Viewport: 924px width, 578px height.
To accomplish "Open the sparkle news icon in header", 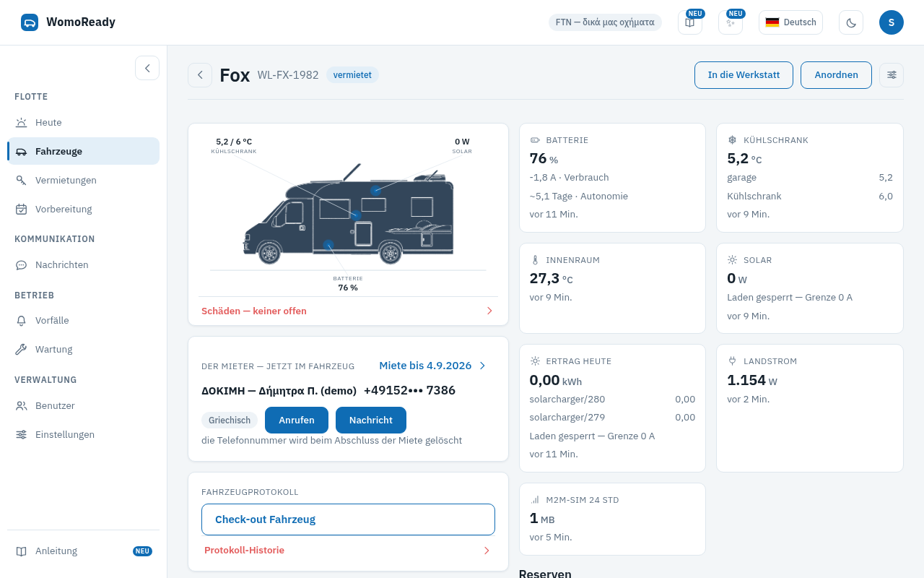I will coord(731,22).
